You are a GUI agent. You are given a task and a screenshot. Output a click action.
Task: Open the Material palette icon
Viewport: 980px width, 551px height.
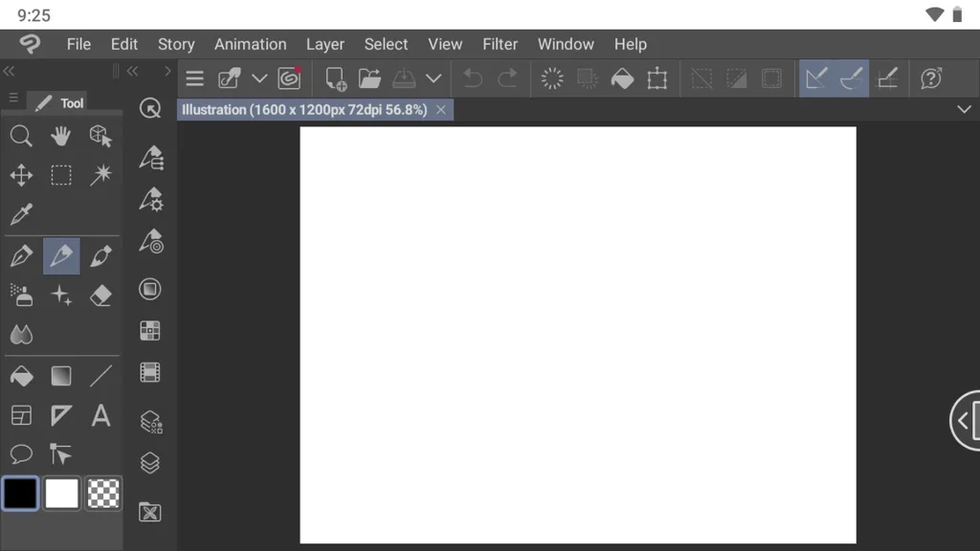150,513
